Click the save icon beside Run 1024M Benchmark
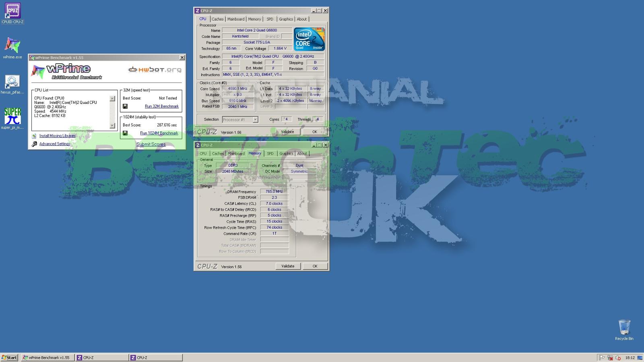 125,133
